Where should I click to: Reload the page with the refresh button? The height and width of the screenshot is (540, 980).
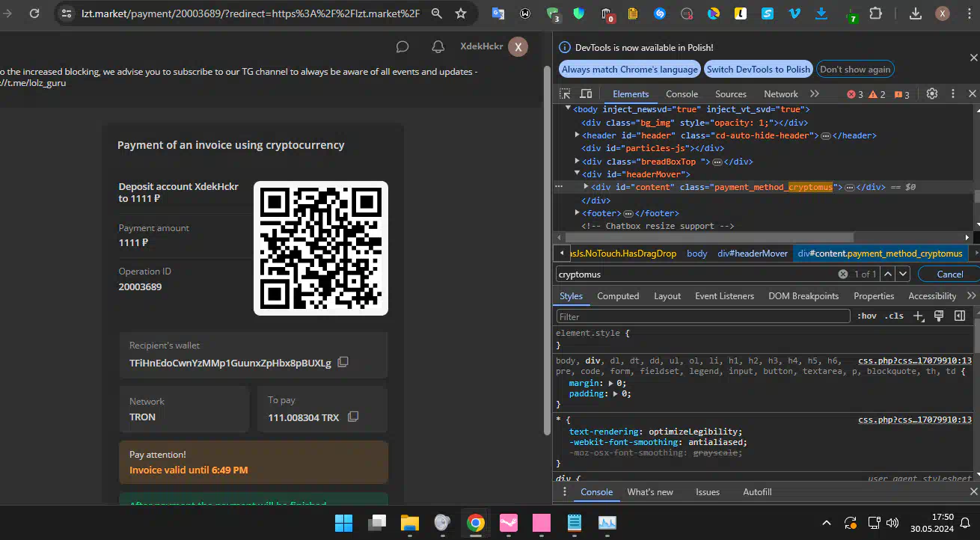(34, 13)
